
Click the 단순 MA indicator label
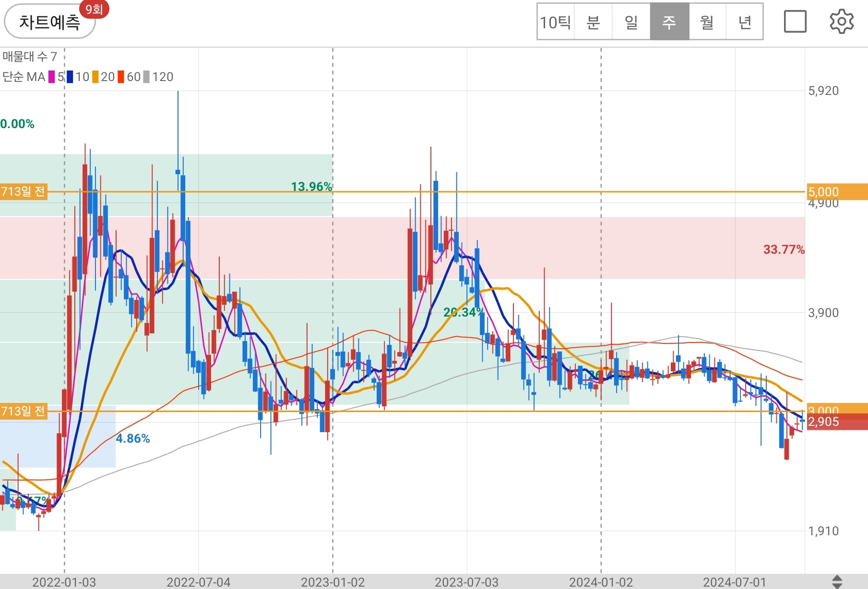(x=24, y=77)
